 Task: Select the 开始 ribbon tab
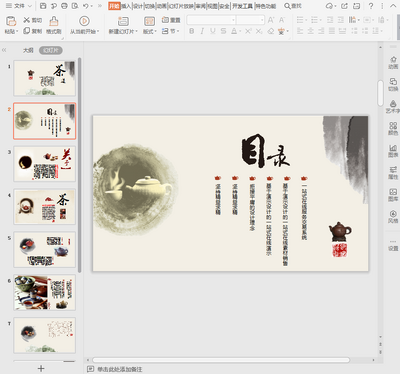(x=114, y=6)
